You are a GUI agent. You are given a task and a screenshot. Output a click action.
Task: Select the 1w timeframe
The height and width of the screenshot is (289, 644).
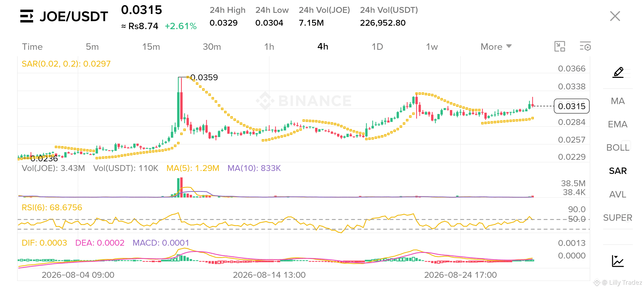[432, 47]
